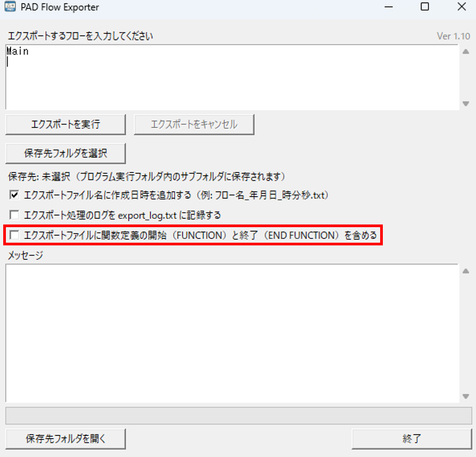Viewport: 476px width, 457px height.
Task: Enable logging to export_log.txt checkbox
Action: pos(14,215)
